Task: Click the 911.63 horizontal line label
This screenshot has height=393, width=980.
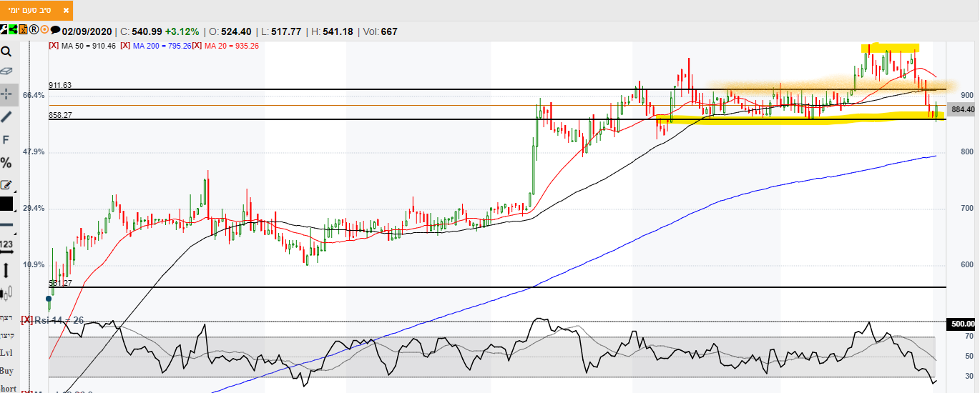Action: (x=60, y=85)
